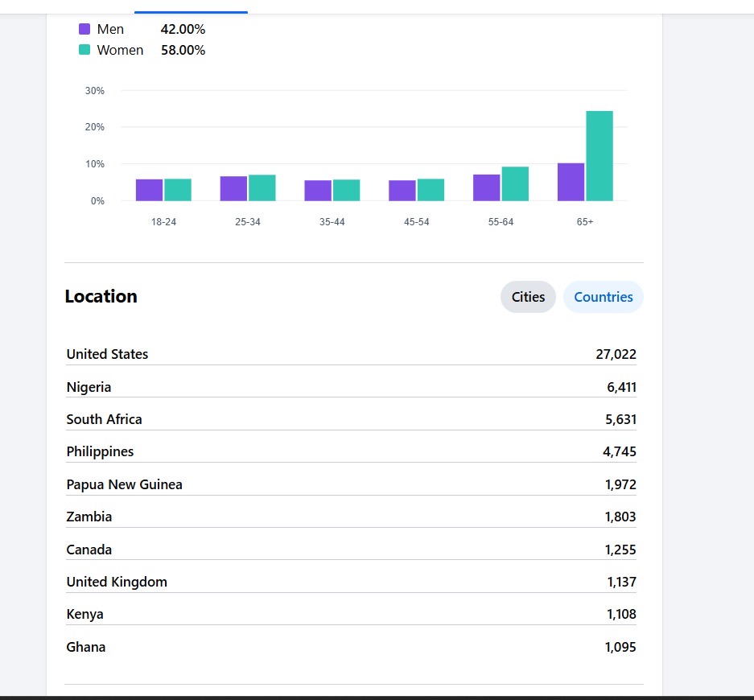Click the Women bar for 65+
Screen dimensions: 754x700
(x=599, y=156)
